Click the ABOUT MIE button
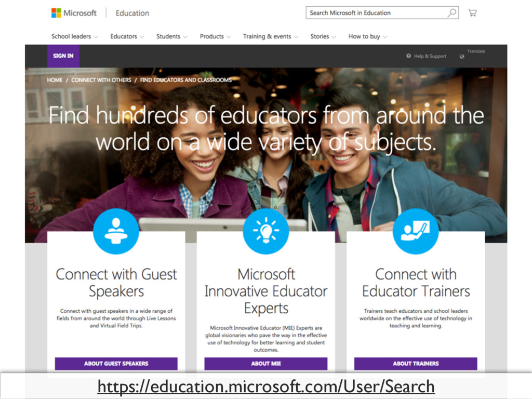Screen dimensions: 532x399 [x=265, y=364]
